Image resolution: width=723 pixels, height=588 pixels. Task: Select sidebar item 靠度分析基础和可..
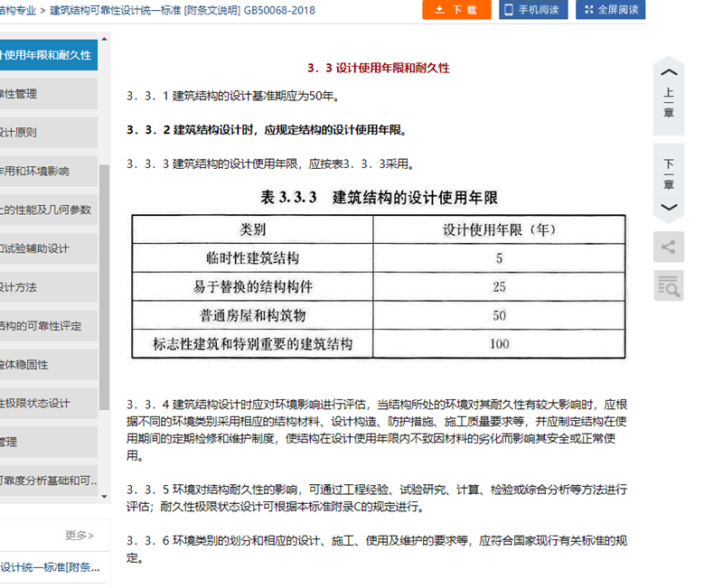(49, 481)
